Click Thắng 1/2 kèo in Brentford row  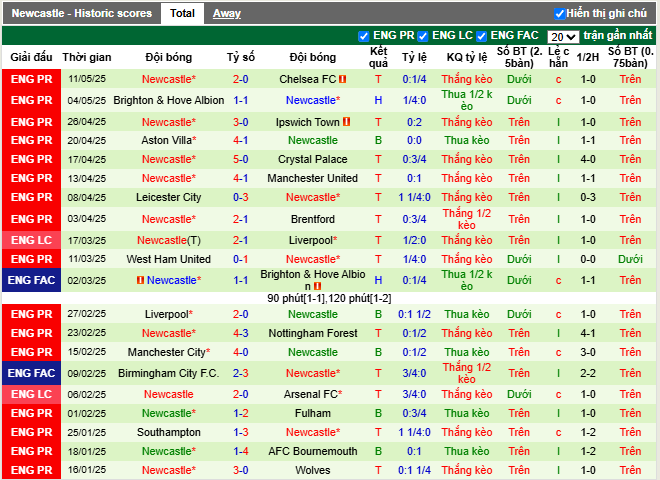click(467, 219)
